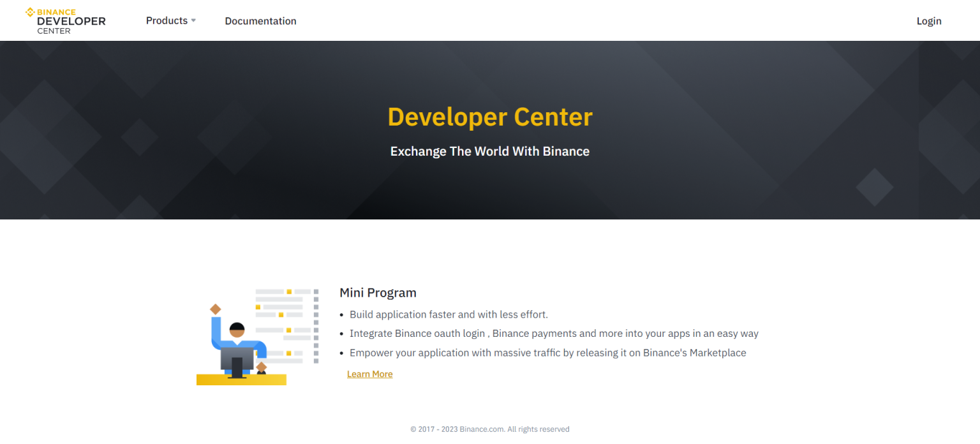980x444 pixels.
Task: Click the yellow desk in the illustration
Action: pos(241,380)
